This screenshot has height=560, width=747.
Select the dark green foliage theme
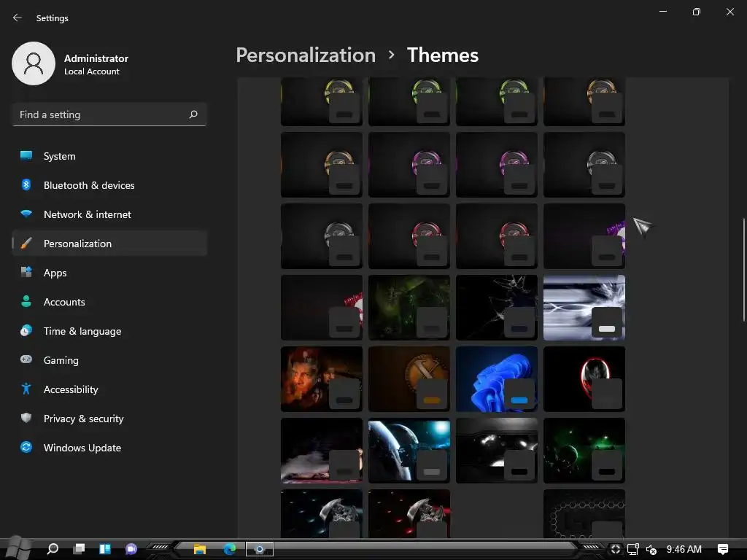tap(409, 308)
